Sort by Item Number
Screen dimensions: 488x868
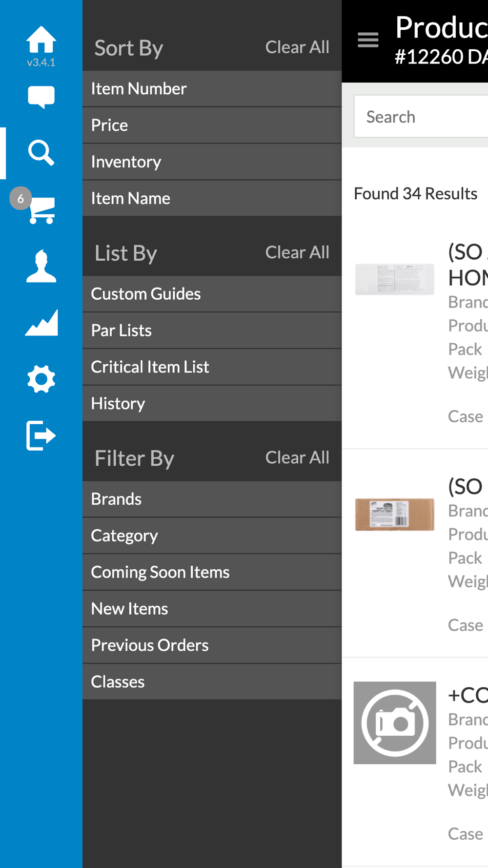[212, 89]
